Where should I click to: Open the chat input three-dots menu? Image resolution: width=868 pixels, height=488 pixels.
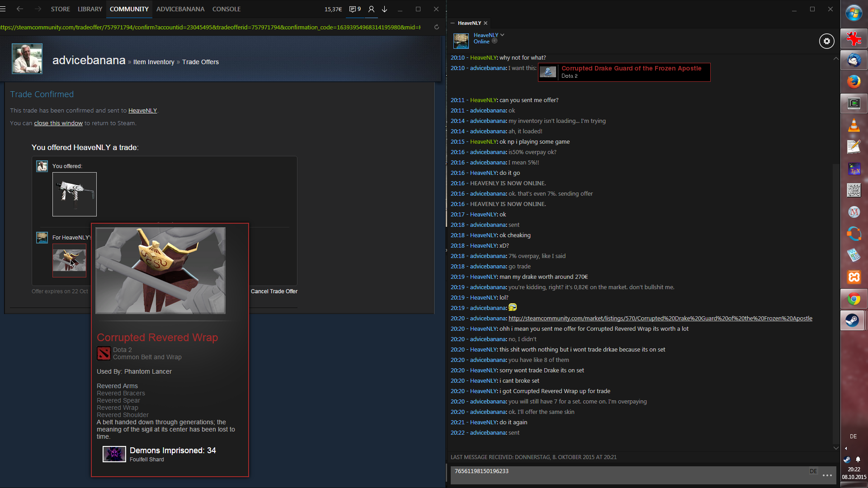pyautogui.click(x=827, y=475)
